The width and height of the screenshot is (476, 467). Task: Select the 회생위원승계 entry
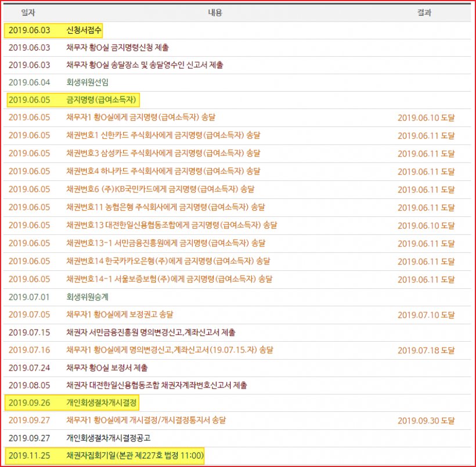click(88, 297)
